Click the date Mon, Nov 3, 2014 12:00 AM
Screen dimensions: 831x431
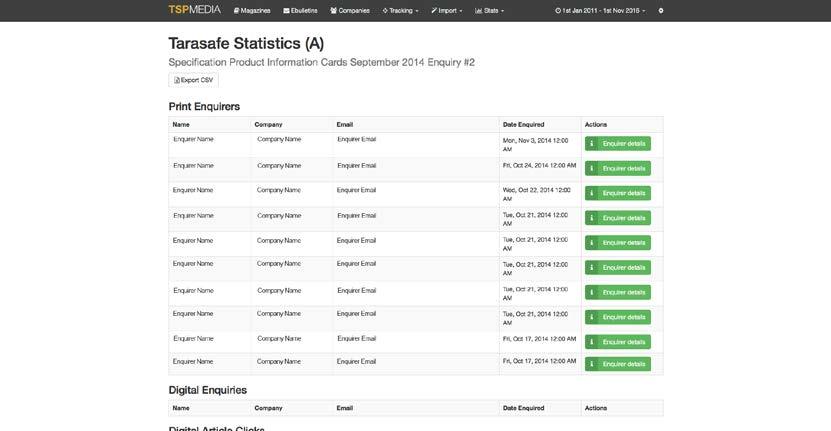click(535, 145)
